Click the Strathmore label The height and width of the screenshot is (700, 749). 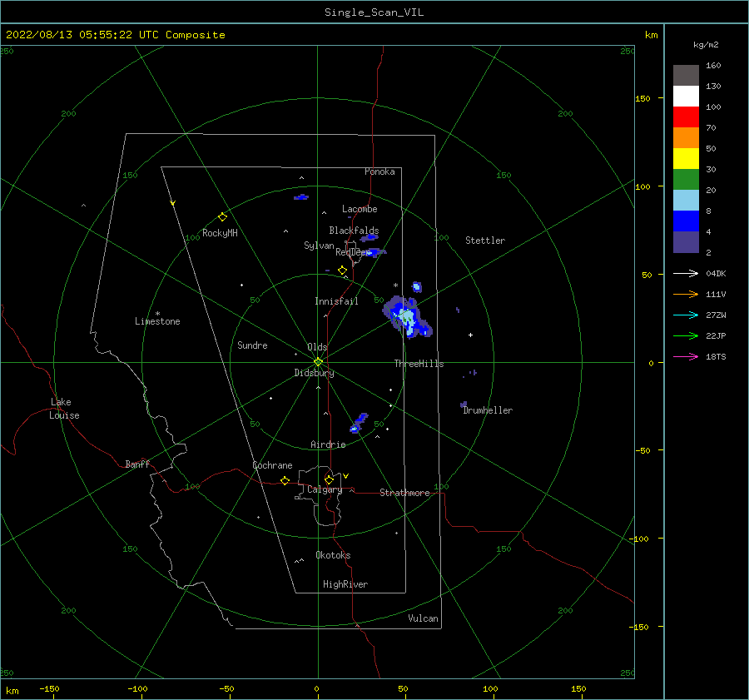coord(404,493)
